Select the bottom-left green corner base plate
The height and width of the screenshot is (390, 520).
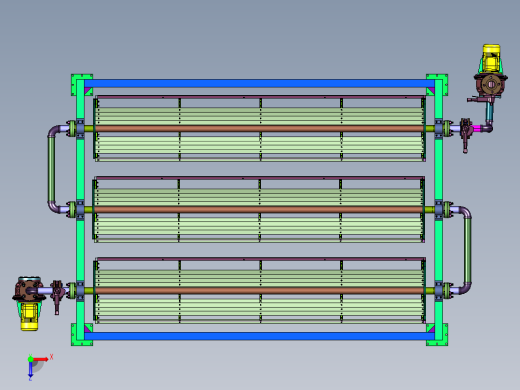74,335
